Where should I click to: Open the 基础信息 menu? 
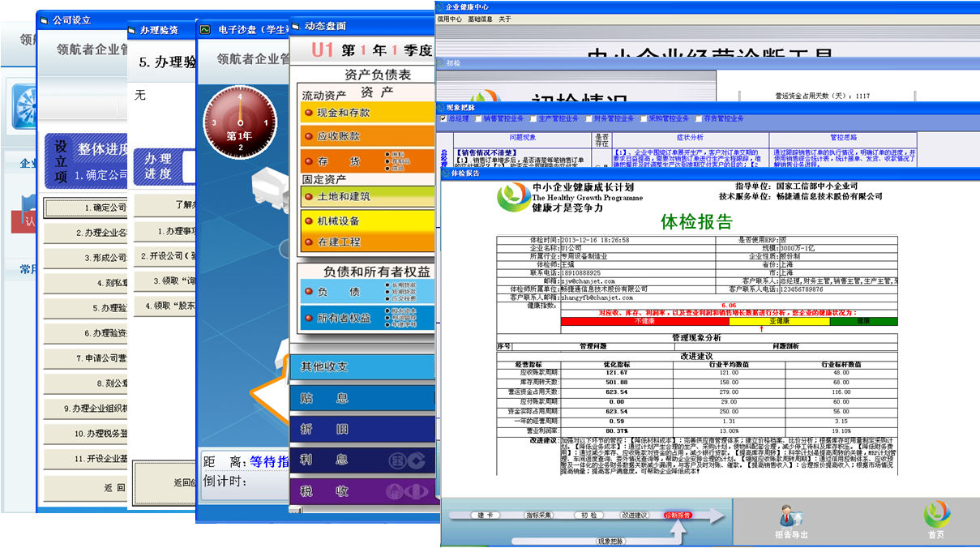coord(480,19)
